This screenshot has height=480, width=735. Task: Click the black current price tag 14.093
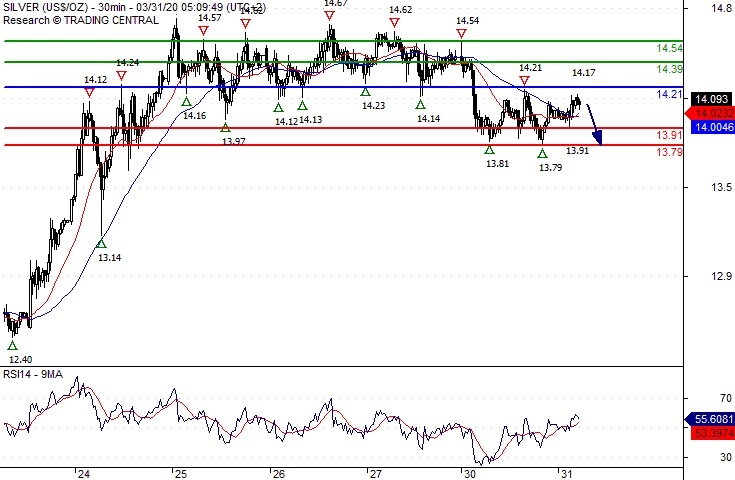(715, 98)
